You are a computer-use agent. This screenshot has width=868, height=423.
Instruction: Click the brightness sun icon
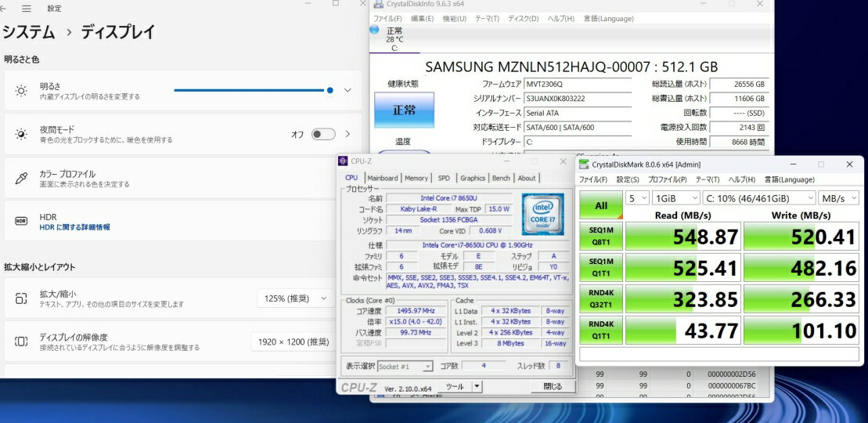[x=21, y=91]
